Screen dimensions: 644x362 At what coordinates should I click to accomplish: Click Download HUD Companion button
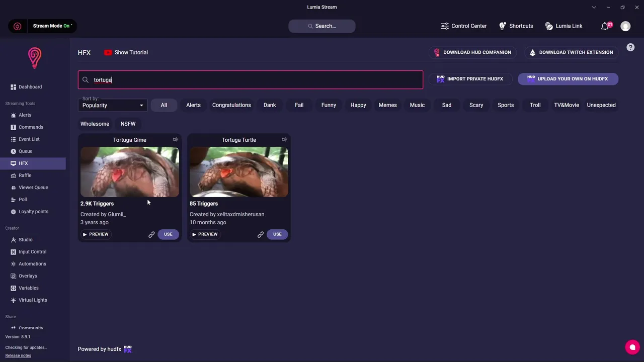click(x=472, y=52)
